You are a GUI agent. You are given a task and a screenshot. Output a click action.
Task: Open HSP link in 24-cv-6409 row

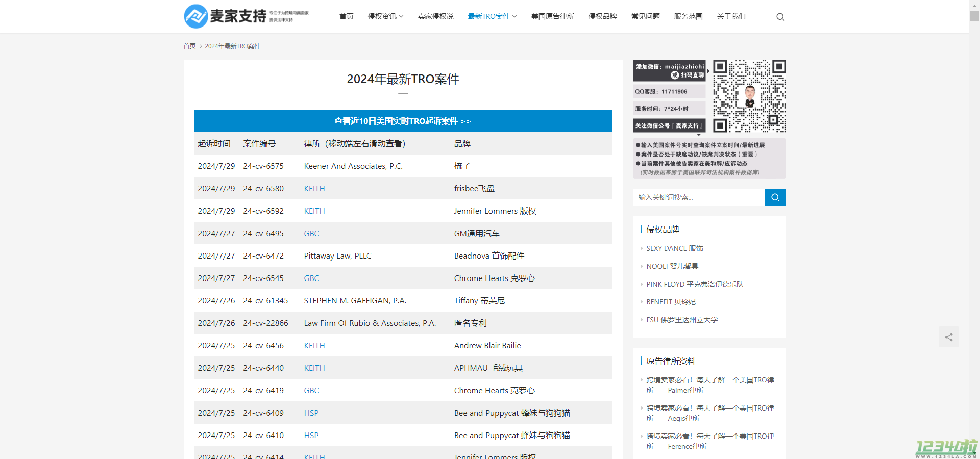(311, 413)
